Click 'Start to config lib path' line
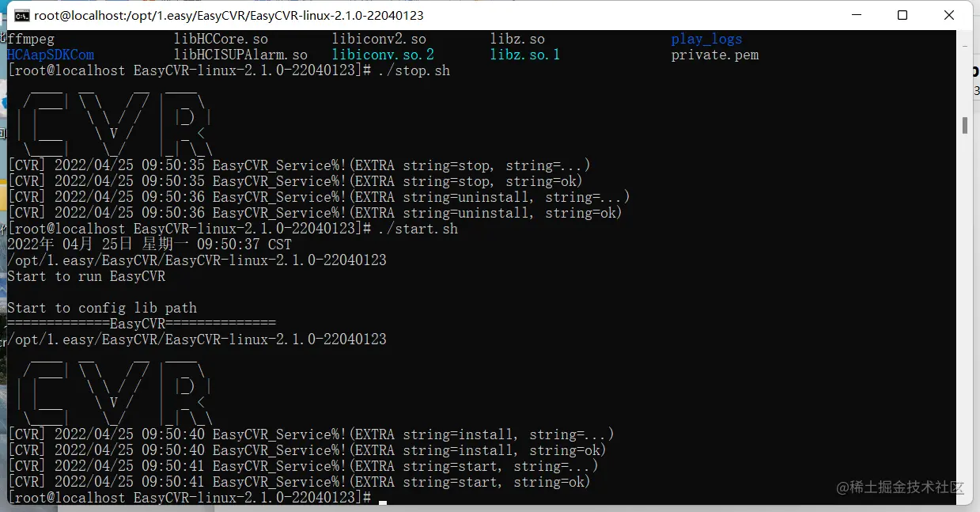 pos(102,308)
